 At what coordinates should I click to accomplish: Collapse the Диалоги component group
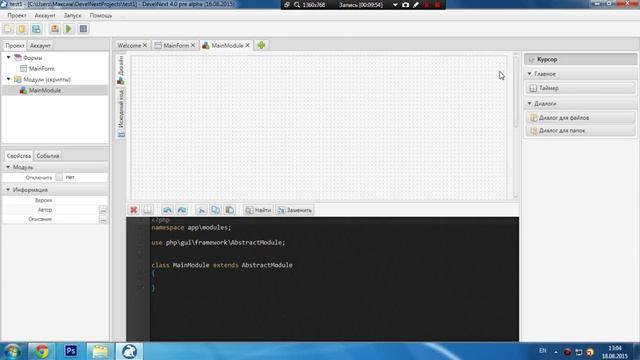(x=529, y=104)
